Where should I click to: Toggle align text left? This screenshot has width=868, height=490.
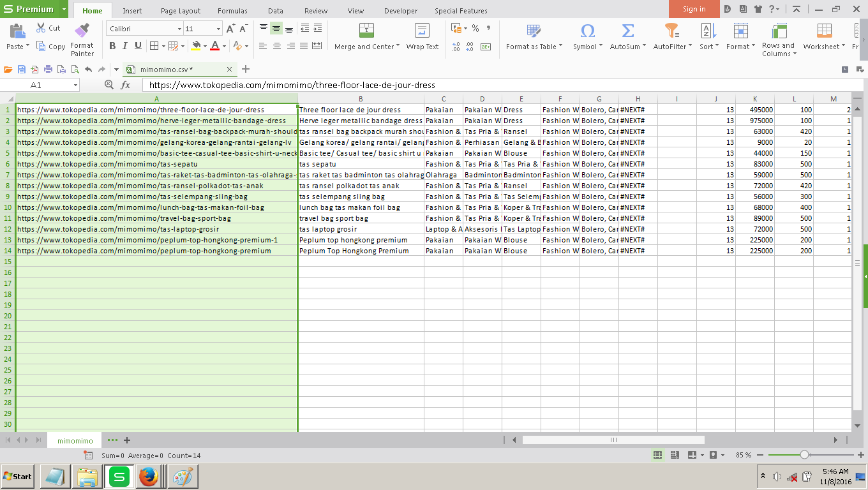(x=263, y=46)
